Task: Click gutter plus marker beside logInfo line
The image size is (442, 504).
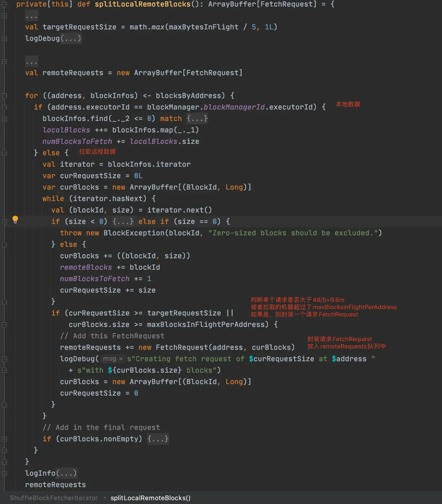Action: pos(4,473)
